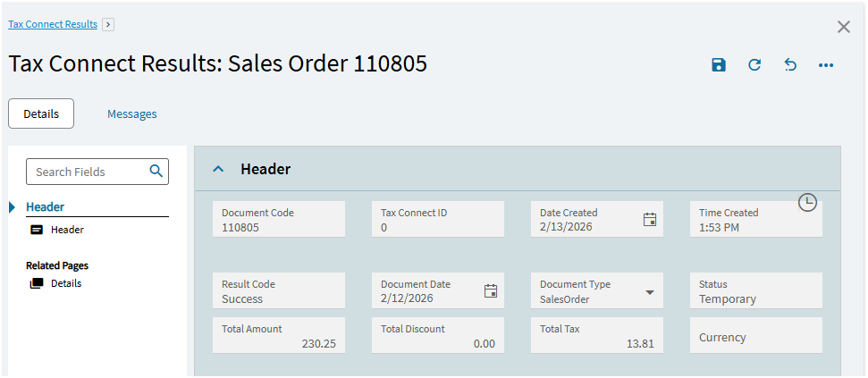868x378 pixels.
Task: Click the Refresh icon
Action: pyautogui.click(x=754, y=64)
